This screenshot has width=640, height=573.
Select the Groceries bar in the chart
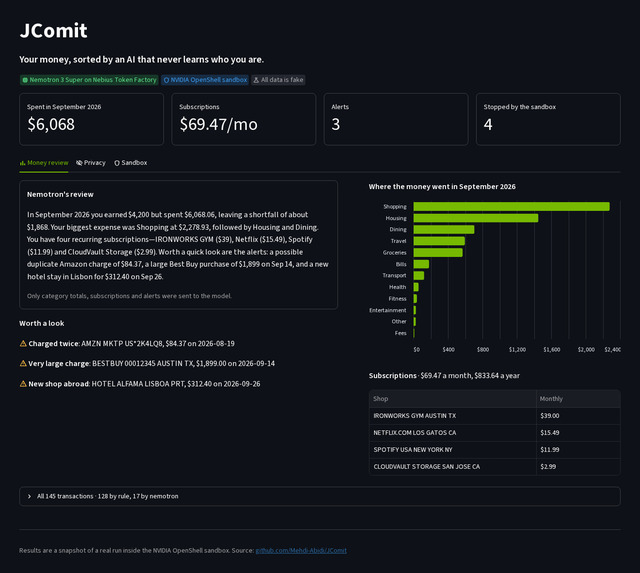tap(438, 252)
